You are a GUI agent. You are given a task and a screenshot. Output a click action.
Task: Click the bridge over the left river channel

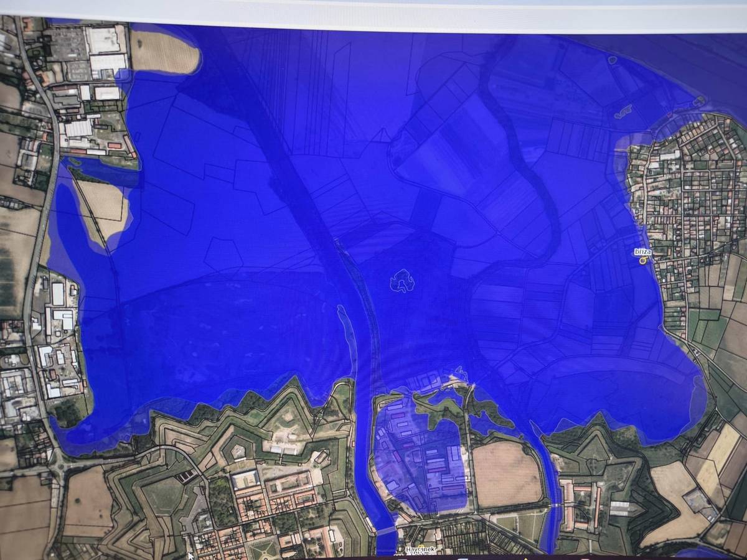point(387,531)
